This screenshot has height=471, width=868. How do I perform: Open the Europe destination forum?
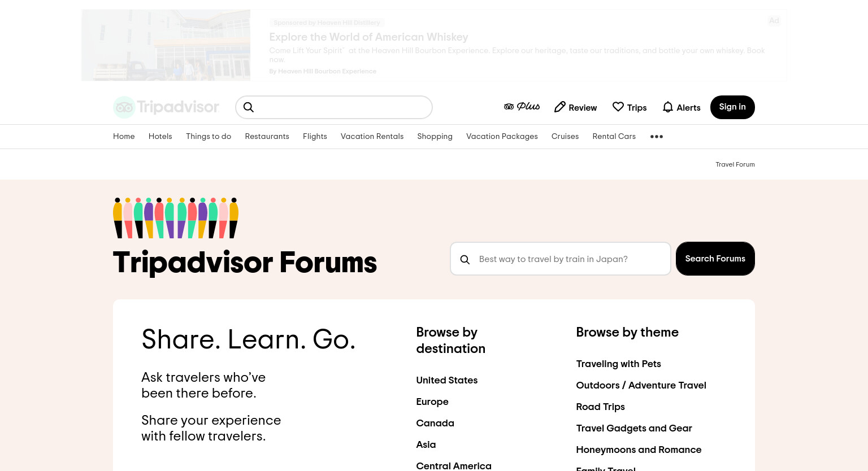pyautogui.click(x=432, y=402)
